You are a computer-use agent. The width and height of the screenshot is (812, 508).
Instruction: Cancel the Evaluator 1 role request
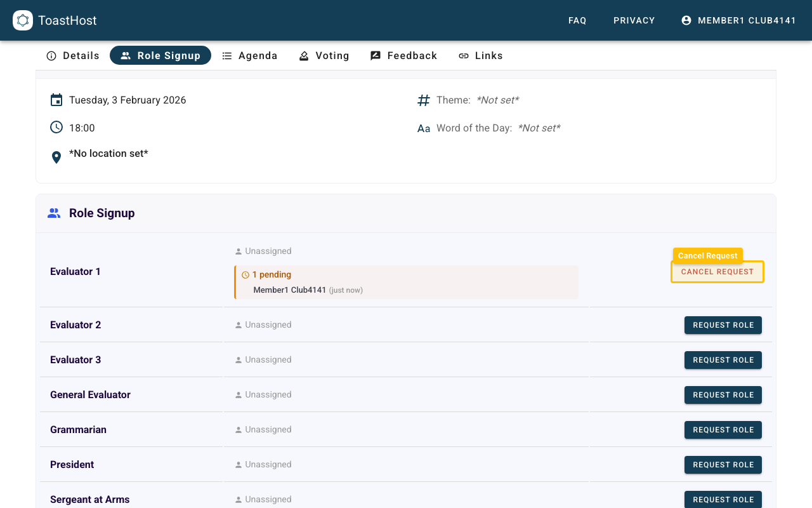click(x=717, y=271)
